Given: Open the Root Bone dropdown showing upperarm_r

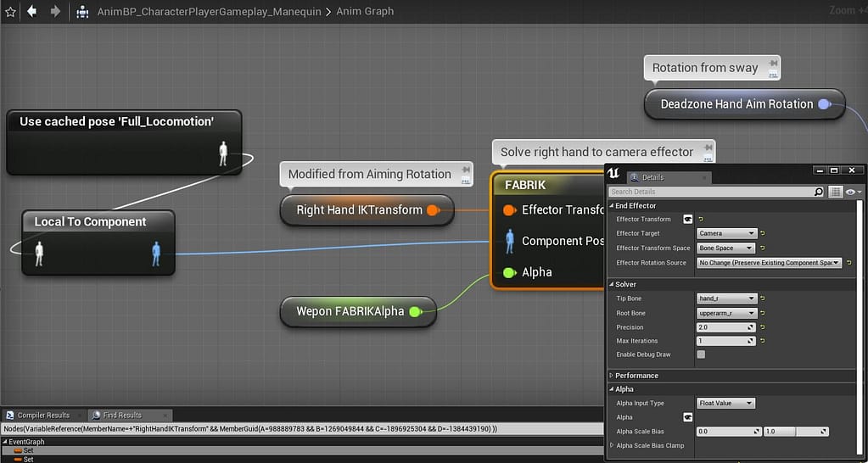Looking at the screenshot, I should click(x=726, y=313).
